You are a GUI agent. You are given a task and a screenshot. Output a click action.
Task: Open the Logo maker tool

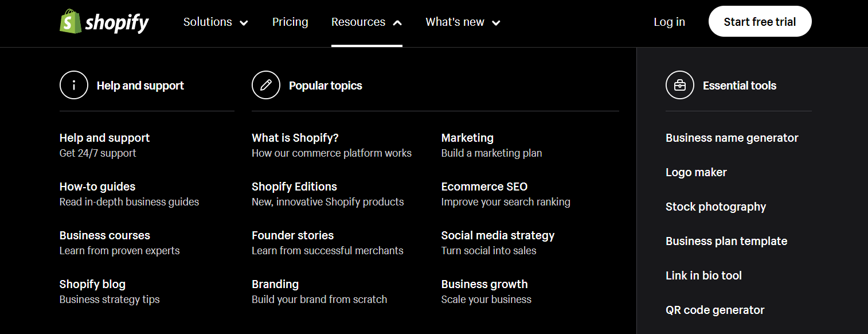point(696,172)
